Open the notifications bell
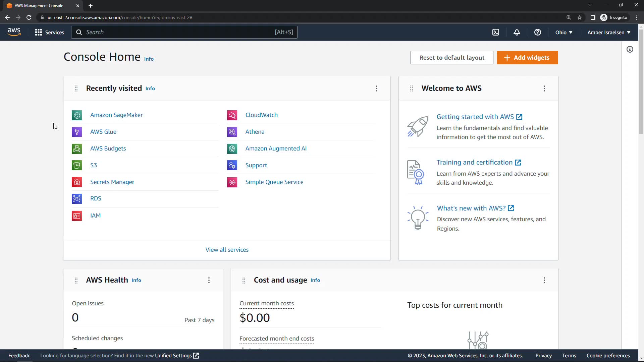The image size is (644, 362). point(517,32)
